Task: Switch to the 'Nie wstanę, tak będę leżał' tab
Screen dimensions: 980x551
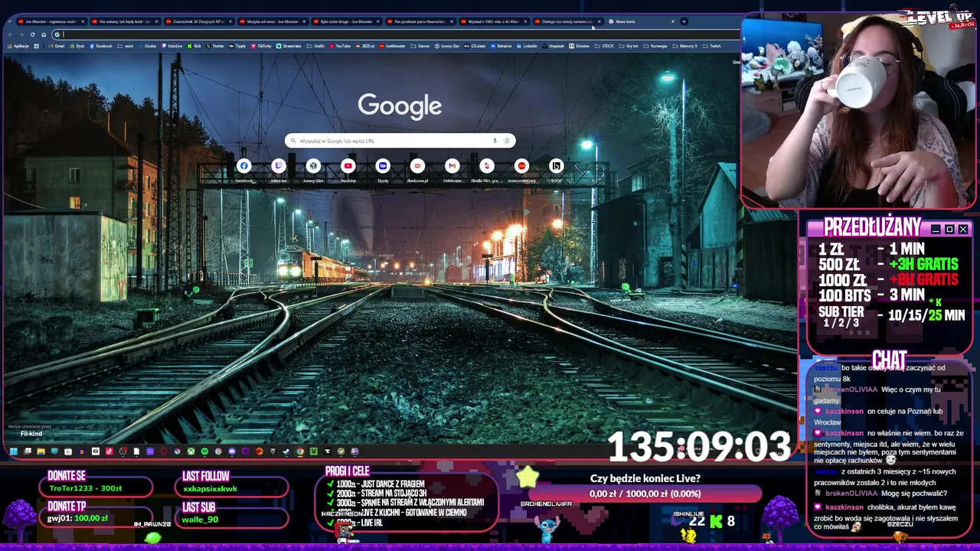Action: click(x=126, y=21)
